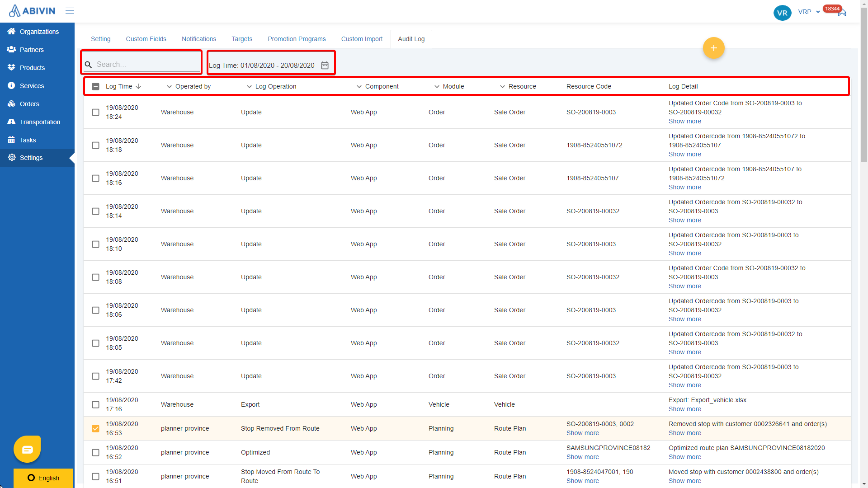Image resolution: width=868 pixels, height=488 pixels.
Task: Click the VR user avatar
Action: pos(782,13)
